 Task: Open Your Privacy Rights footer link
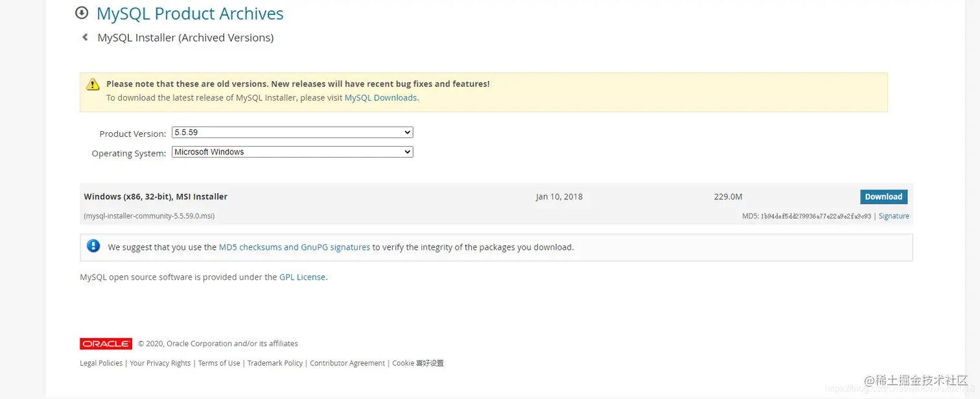pos(160,363)
